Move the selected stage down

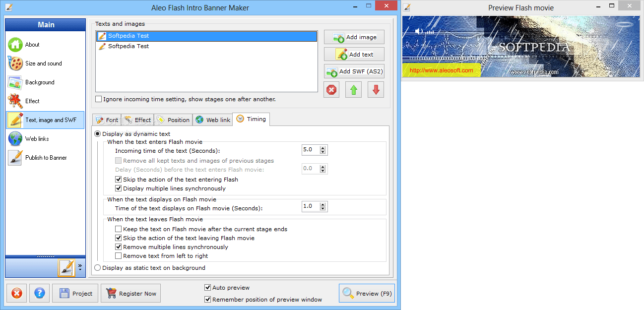tap(376, 89)
